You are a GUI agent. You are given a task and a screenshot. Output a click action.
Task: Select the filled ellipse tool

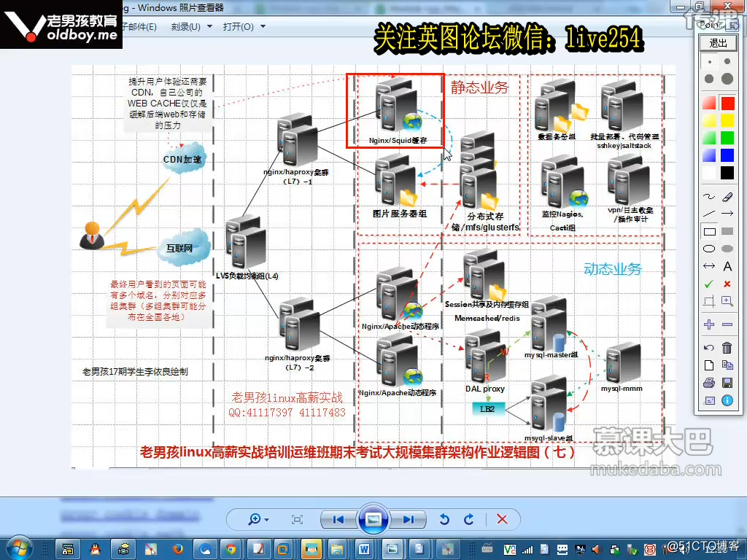pos(727,249)
